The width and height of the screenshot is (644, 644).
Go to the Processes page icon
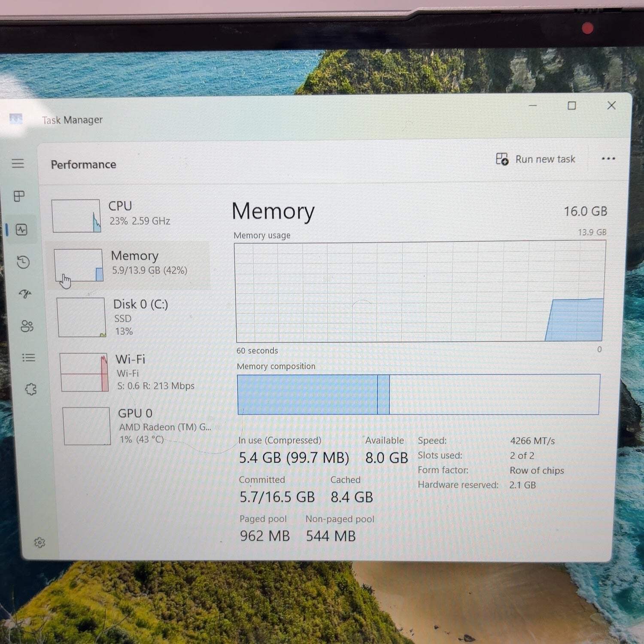tap(19, 196)
